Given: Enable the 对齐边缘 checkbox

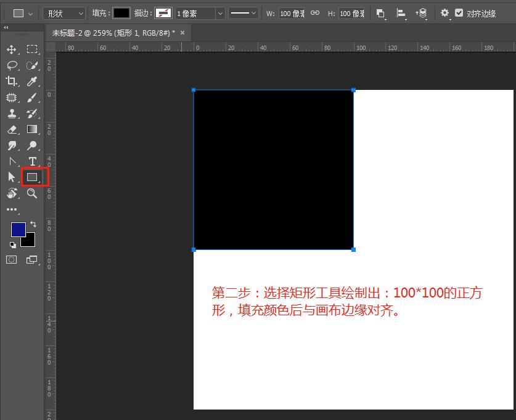Looking at the screenshot, I should pos(459,13).
